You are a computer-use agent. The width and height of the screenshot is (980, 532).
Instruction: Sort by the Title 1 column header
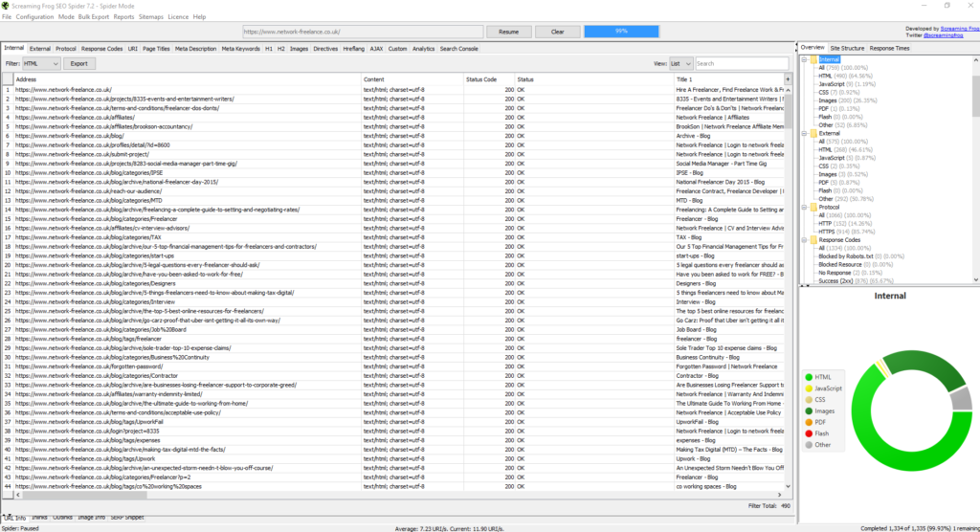tap(728, 79)
